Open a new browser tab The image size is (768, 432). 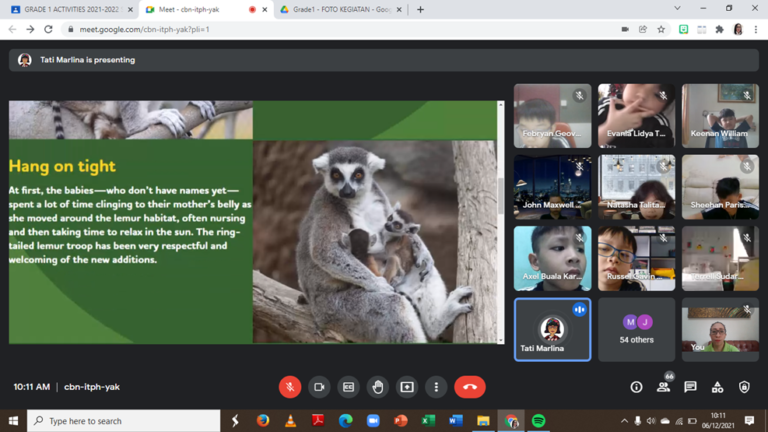click(x=420, y=9)
